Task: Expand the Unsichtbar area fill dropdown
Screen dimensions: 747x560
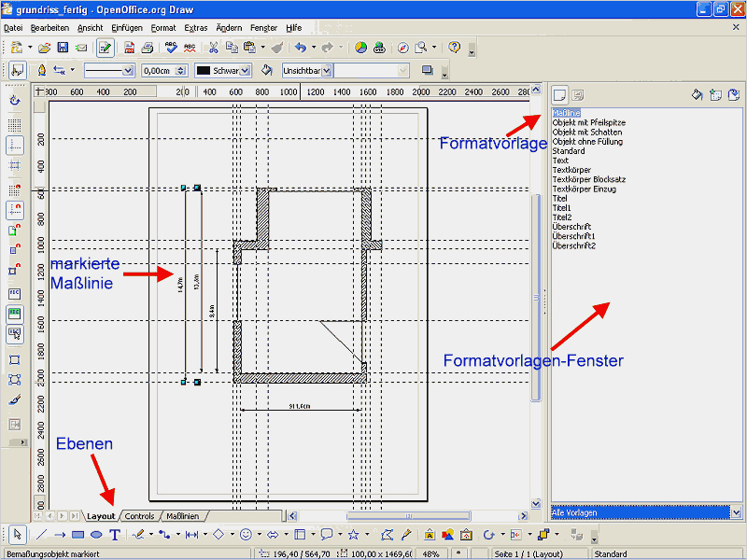Action: pos(326,71)
